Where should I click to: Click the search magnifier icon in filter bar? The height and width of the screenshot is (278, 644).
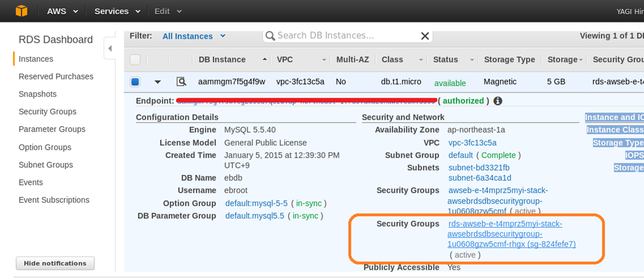[x=270, y=36]
